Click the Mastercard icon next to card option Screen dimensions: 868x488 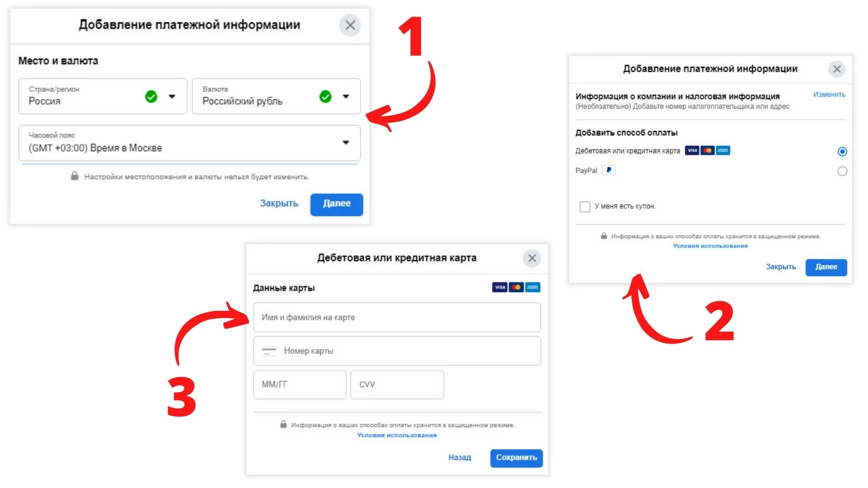(x=708, y=150)
